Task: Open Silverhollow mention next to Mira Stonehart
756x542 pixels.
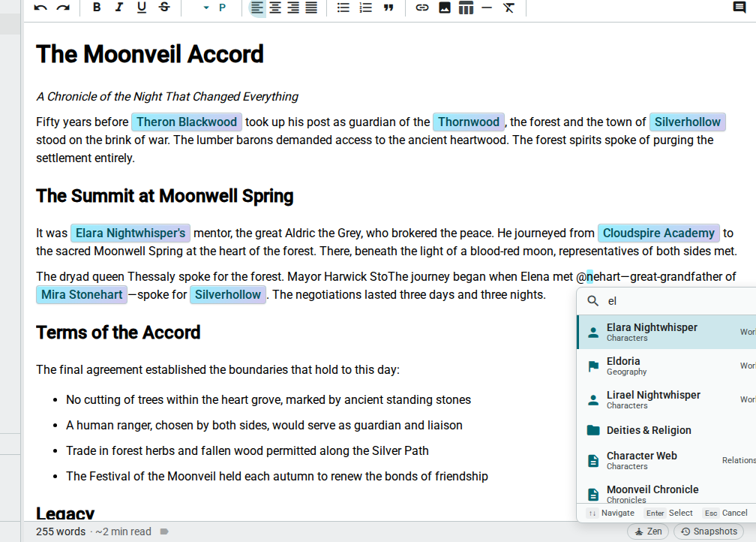Action: (x=227, y=295)
